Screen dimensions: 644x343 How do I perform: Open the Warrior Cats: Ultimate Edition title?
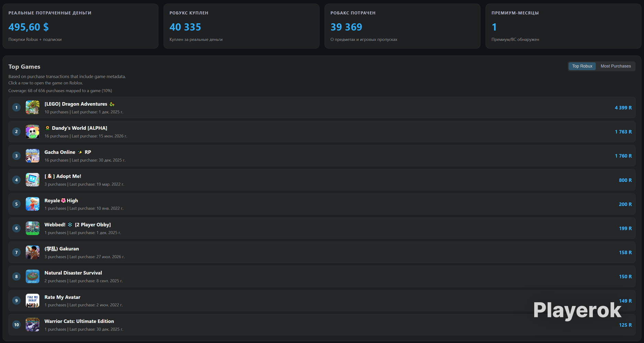(x=79, y=321)
